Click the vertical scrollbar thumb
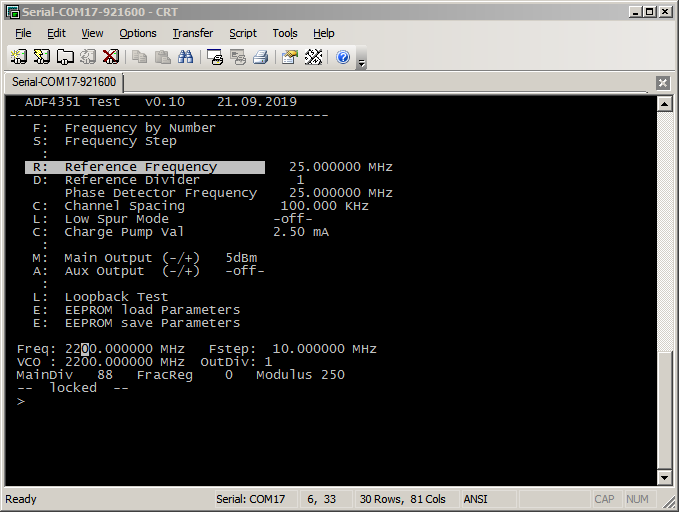Screen dimensions: 679x512 coord(664,411)
